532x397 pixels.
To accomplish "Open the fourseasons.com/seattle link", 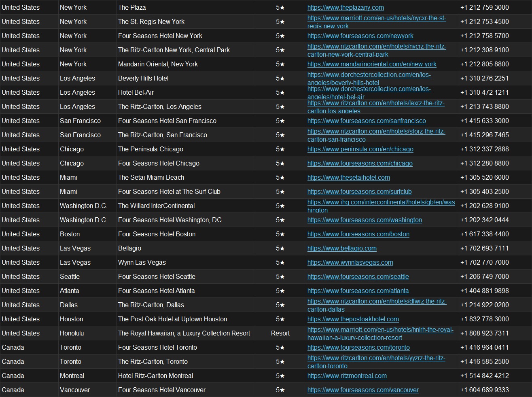I will [358, 276].
